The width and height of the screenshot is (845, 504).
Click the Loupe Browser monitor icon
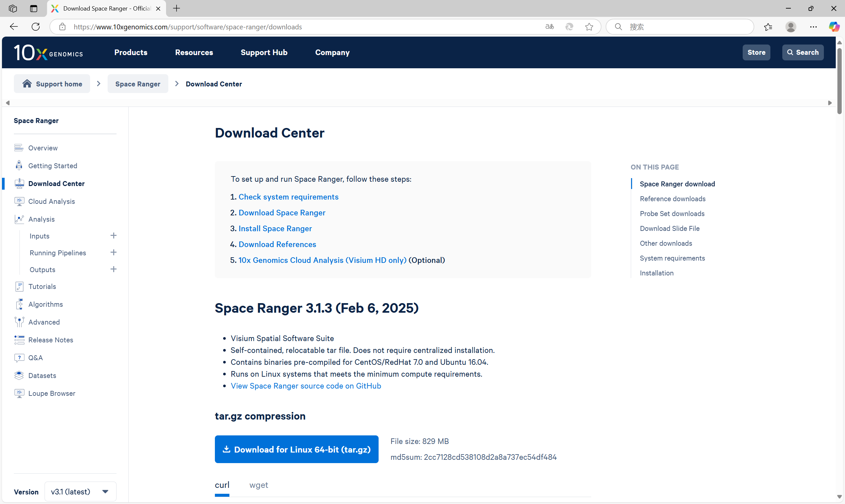(19, 393)
